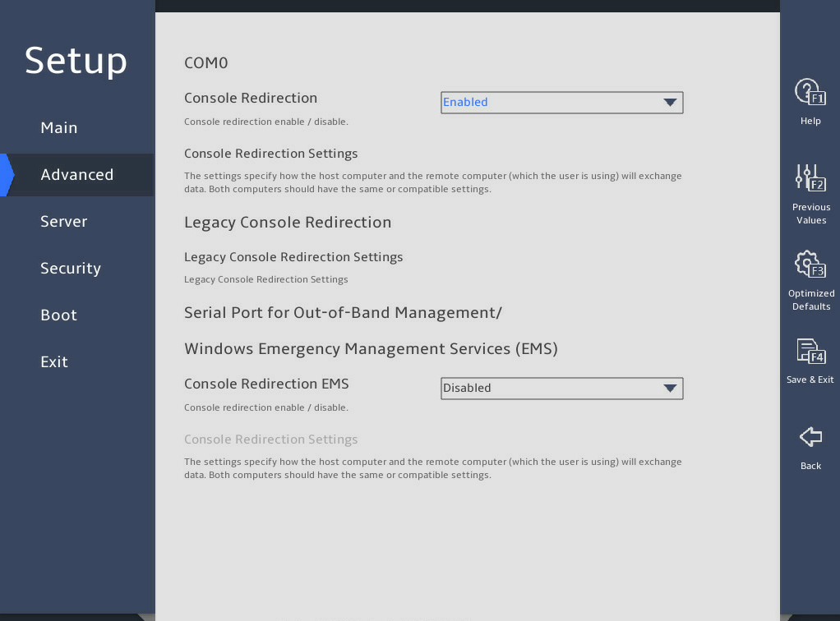Image resolution: width=840 pixels, height=621 pixels.
Task: Click the Save & Exit F4 icon
Action: point(810,351)
